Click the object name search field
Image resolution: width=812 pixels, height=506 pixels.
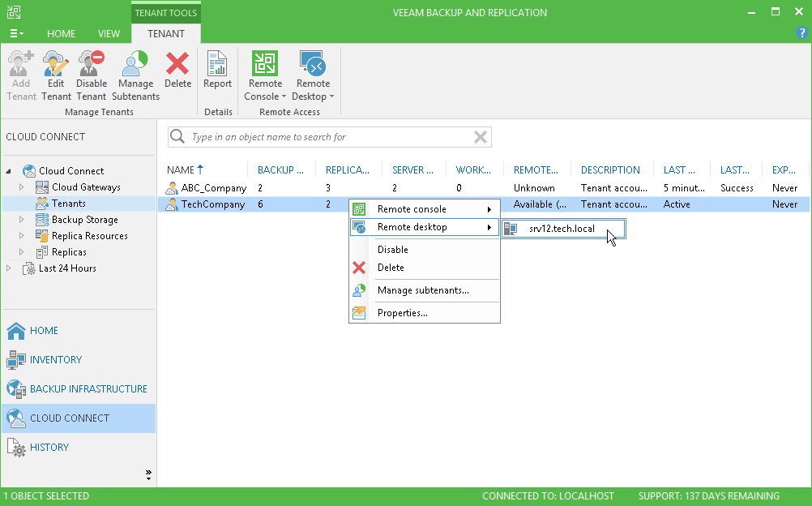coord(329,137)
